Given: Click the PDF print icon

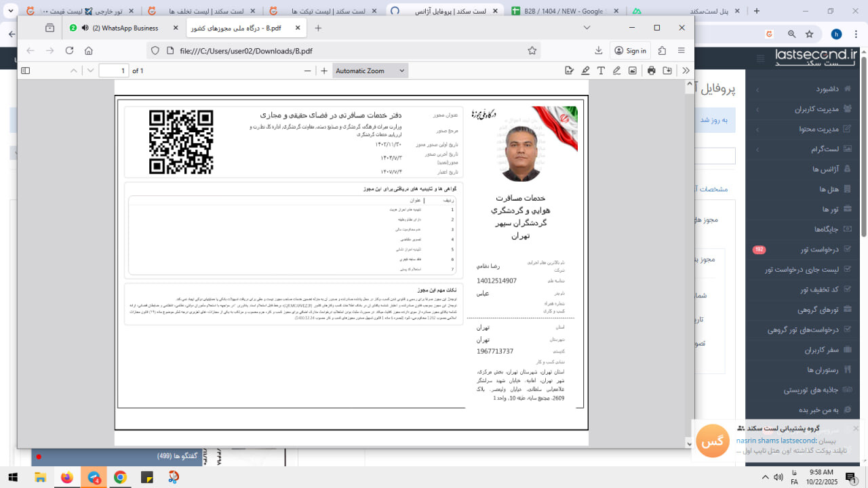Looking at the screenshot, I should click(652, 70).
